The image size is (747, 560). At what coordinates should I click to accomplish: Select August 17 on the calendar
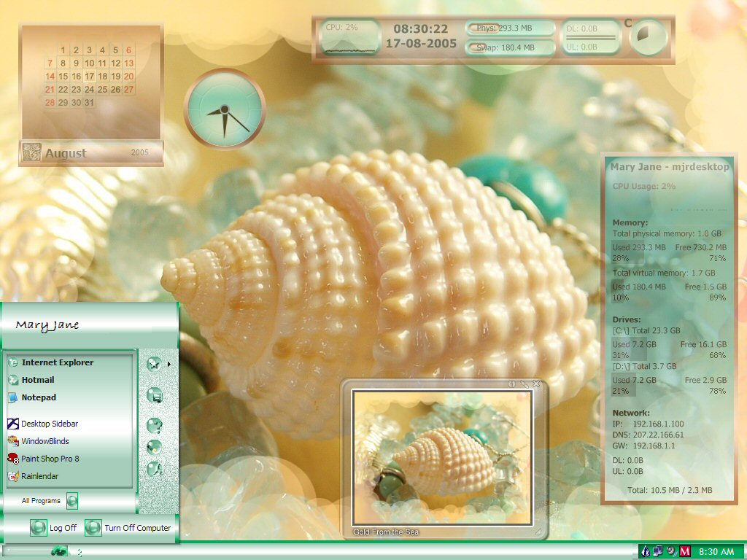89,76
